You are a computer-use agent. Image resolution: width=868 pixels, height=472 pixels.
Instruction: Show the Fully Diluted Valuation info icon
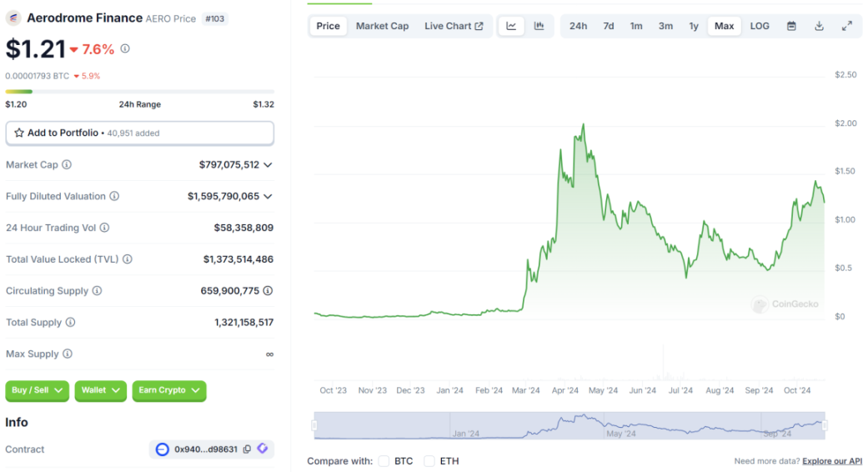(114, 196)
